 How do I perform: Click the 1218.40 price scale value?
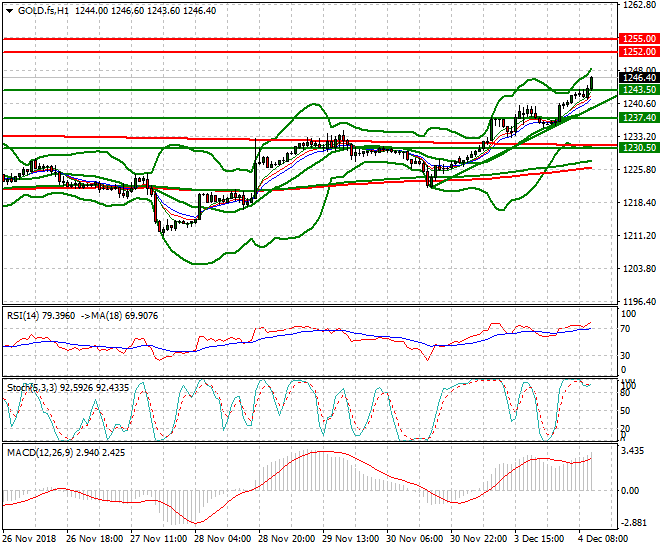click(639, 203)
